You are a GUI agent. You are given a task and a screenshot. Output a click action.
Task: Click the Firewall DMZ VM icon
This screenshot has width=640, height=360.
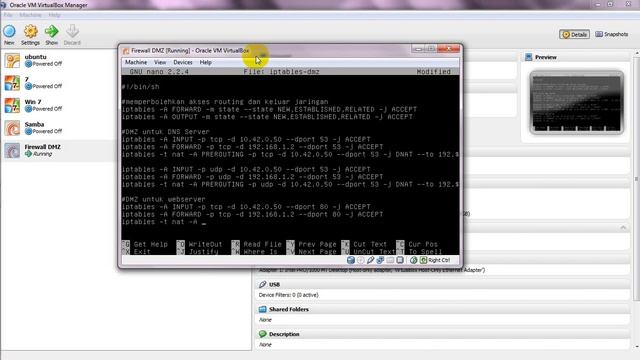tap(12, 150)
